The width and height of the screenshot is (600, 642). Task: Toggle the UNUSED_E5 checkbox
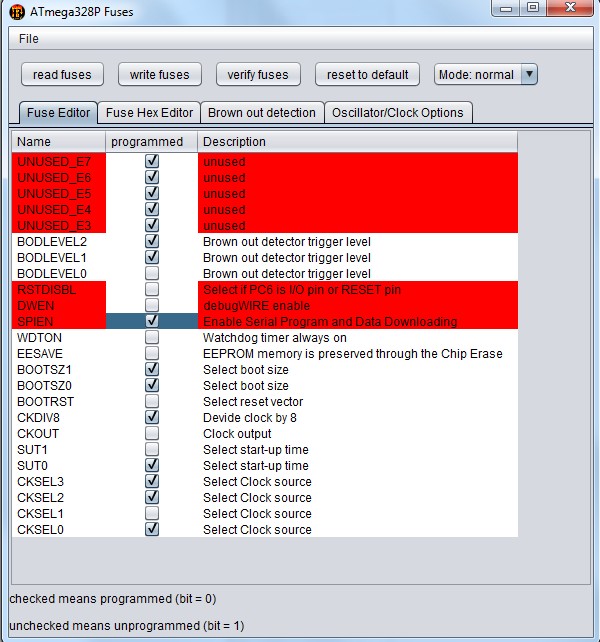pyautogui.click(x=152, y=193)
